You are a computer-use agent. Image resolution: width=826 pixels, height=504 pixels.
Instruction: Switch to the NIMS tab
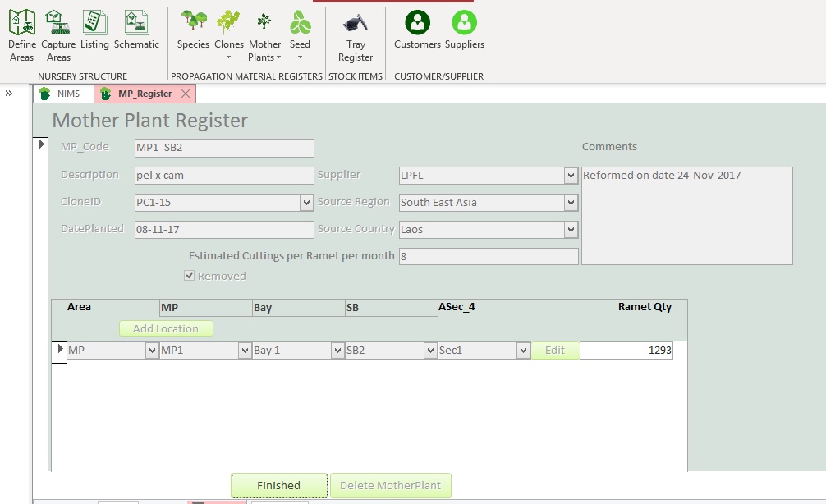click(x=64, y=94)
